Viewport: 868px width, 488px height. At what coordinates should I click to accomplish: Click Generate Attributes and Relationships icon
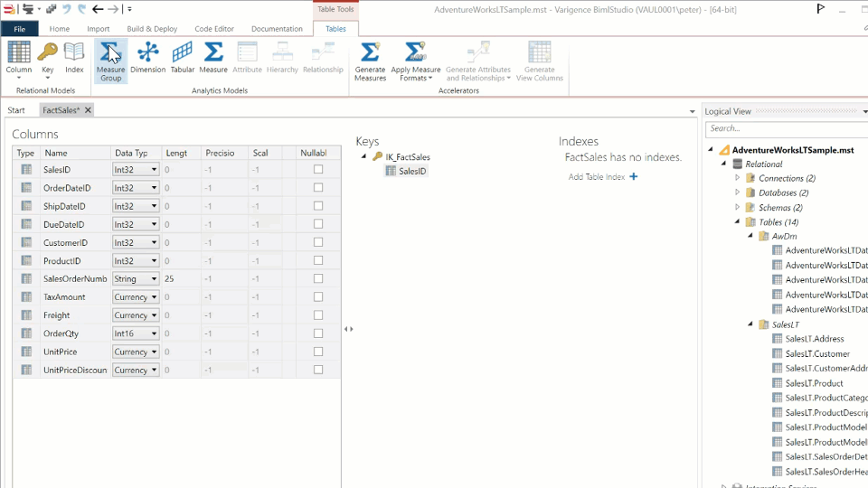click(478, 52)
